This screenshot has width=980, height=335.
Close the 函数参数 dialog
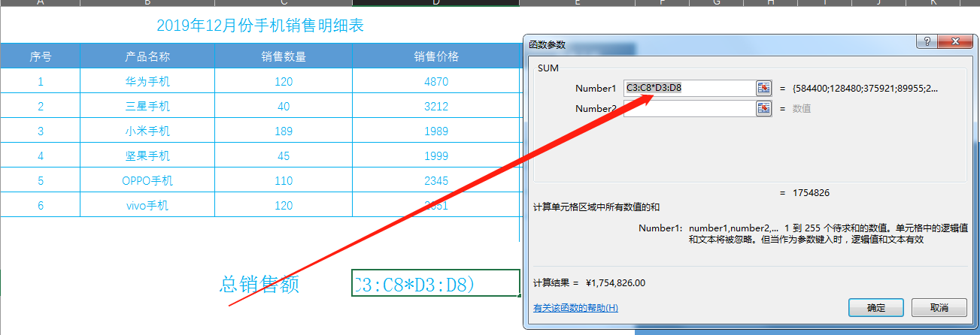(954, 42)
